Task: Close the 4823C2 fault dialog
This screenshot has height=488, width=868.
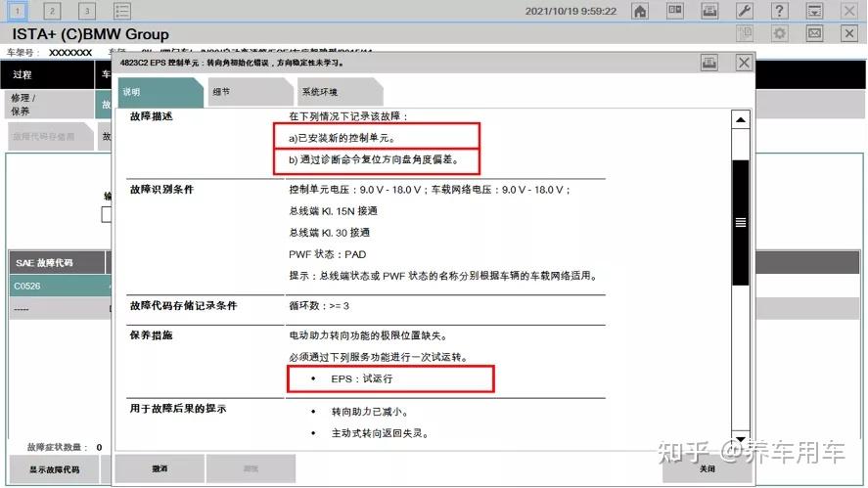Action: point(744,63)
